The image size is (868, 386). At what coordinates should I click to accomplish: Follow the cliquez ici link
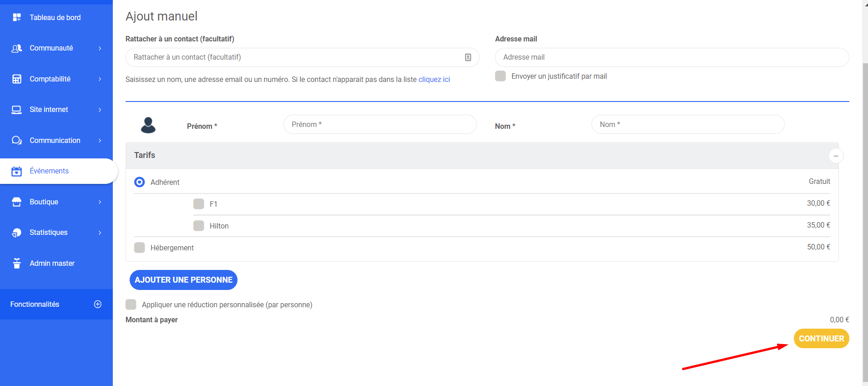coord(434,79)
